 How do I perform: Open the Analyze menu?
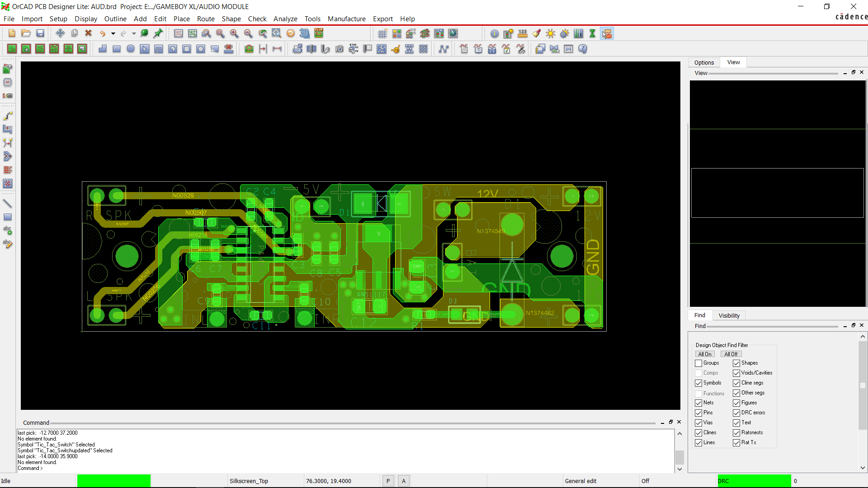(x=285, y=19)
